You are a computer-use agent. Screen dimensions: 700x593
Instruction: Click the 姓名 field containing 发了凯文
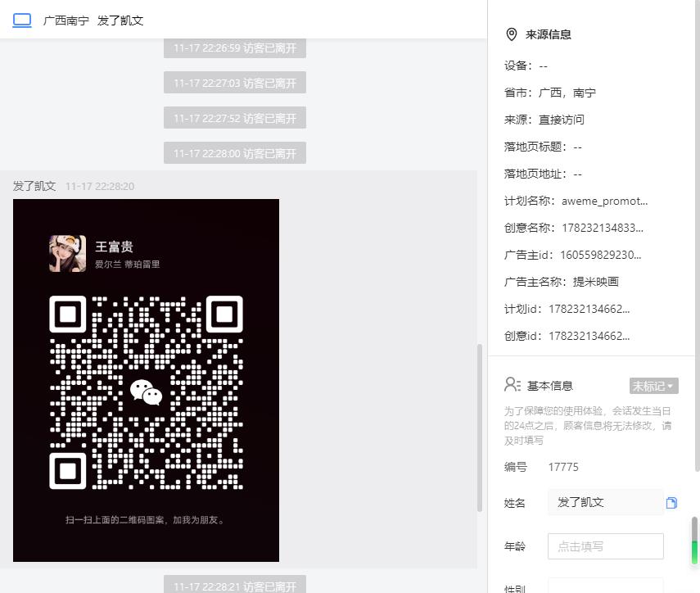point(605,502)
